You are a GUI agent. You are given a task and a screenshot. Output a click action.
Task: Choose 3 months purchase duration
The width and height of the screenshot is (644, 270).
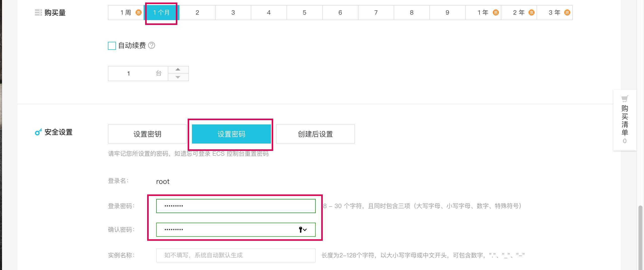[x=233, y=13]
